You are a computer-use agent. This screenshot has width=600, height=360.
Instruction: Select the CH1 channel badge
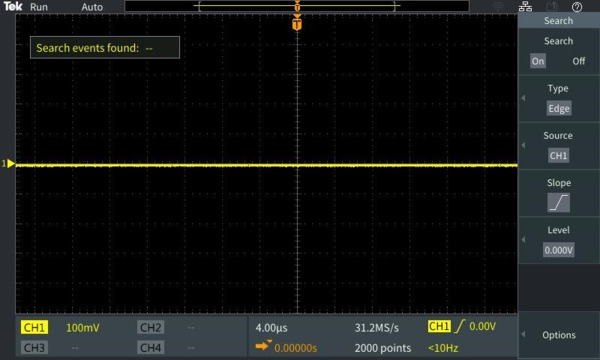(34, 327)
